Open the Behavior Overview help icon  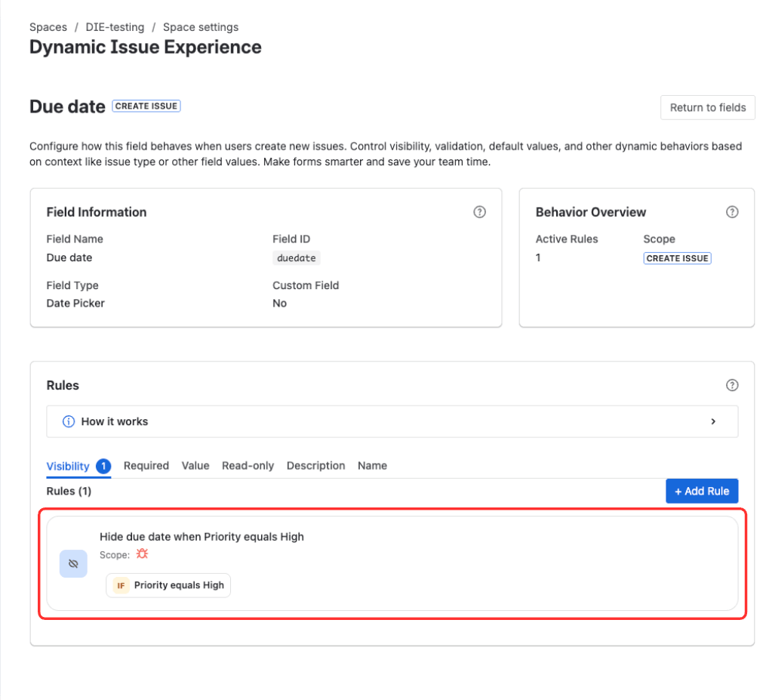731,212
